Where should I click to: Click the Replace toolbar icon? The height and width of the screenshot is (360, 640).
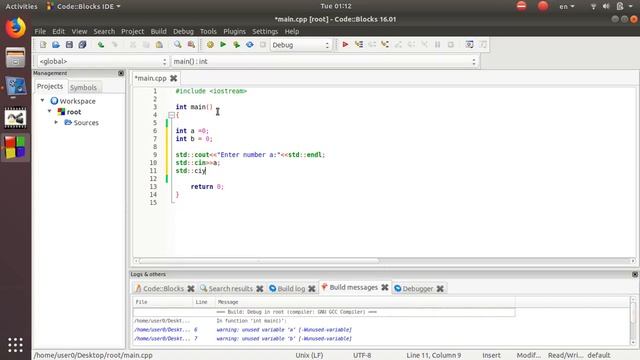coord(191,45)
